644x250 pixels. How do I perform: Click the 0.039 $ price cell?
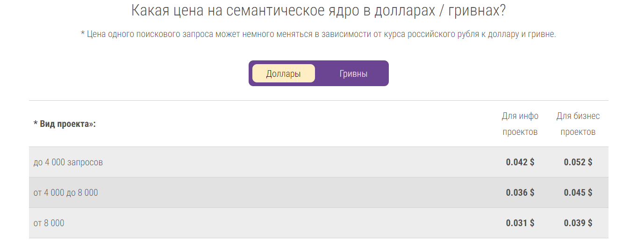coord(578,223)
